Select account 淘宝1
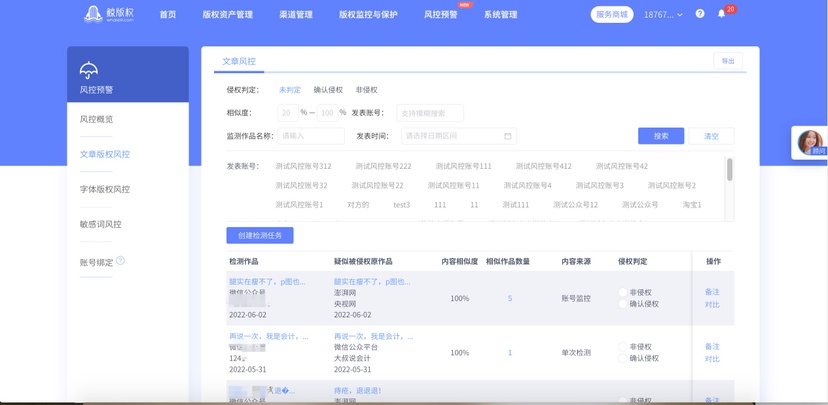Image resolution: width=828 pixels, height=405 pixels. 692,204
